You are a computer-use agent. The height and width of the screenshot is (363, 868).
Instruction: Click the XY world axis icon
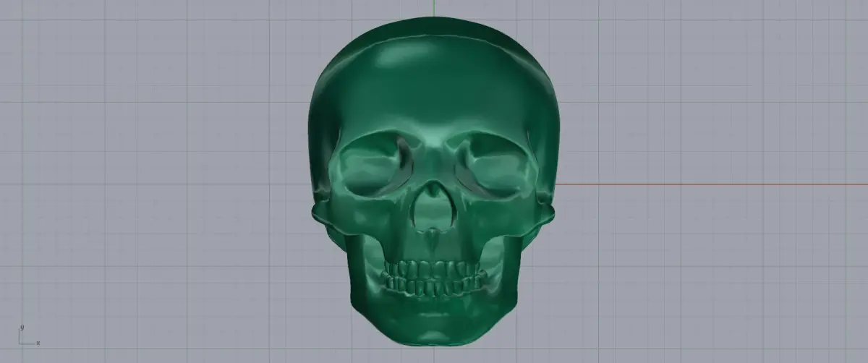[29, 336]
